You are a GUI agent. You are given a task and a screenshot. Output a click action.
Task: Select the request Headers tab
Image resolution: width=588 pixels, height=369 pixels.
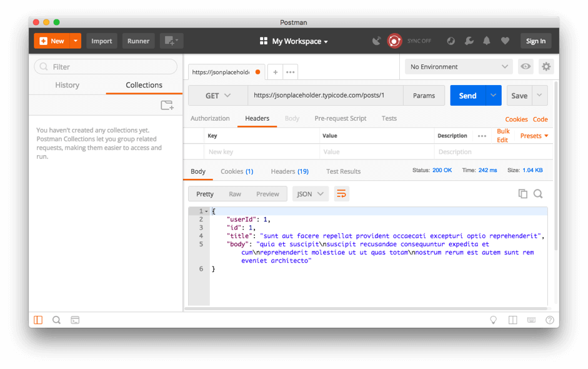(257, 119)
